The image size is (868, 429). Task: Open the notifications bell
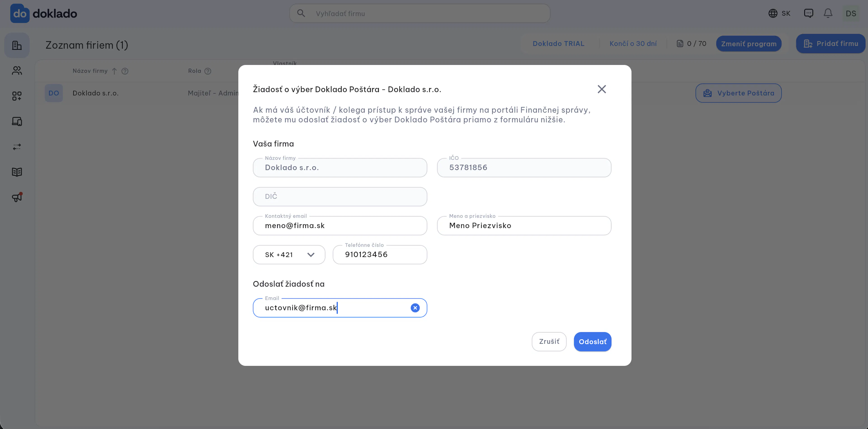[x=828, y=13]
